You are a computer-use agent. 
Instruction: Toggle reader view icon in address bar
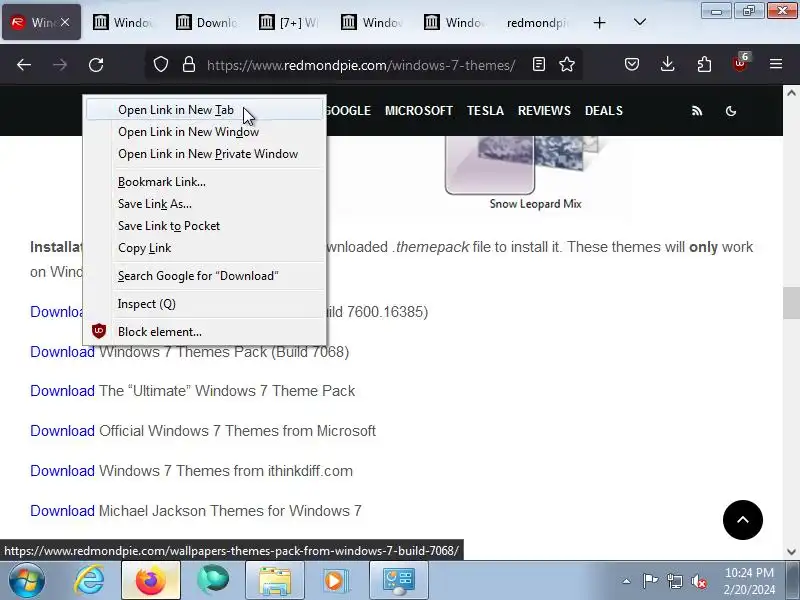tap(539, 64)
